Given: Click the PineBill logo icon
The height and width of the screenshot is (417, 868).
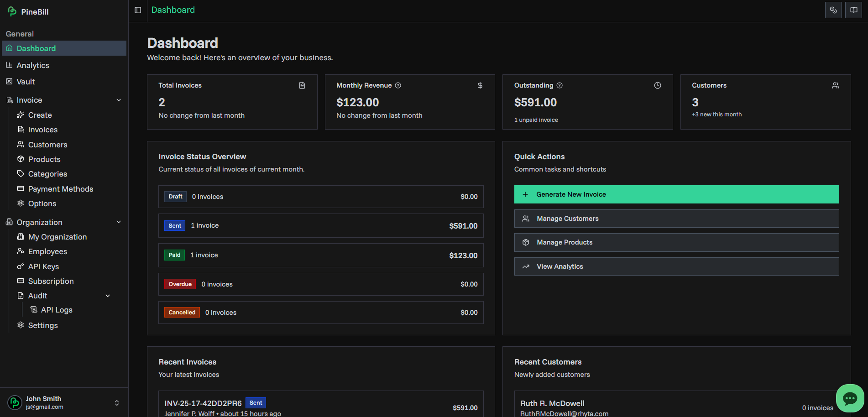Looking at the screenshot, I should [12, 11].
